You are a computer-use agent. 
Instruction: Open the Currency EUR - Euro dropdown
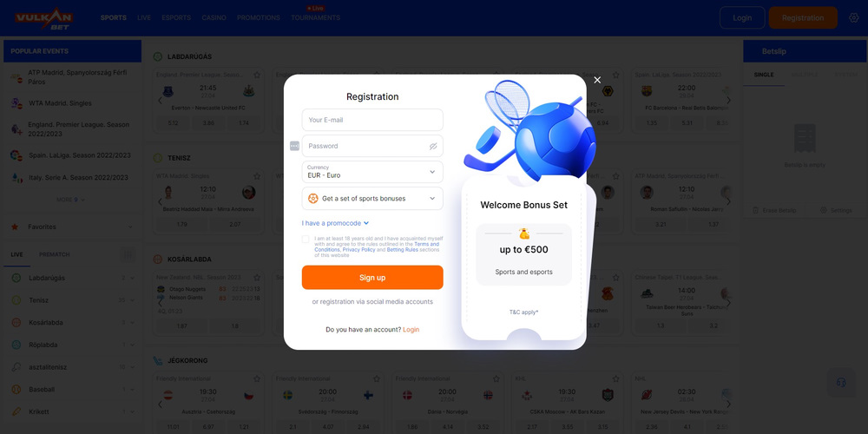pyautogui.click(x=372, y=172)
